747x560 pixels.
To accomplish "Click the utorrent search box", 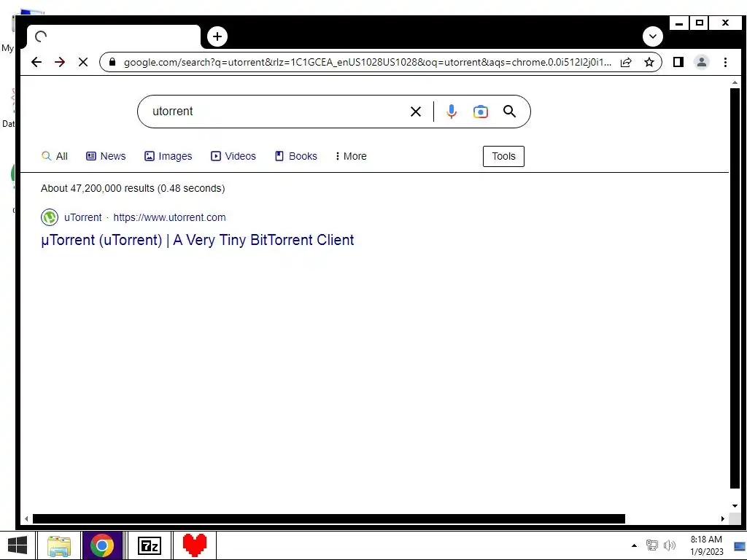I will (x=276, y=112).
